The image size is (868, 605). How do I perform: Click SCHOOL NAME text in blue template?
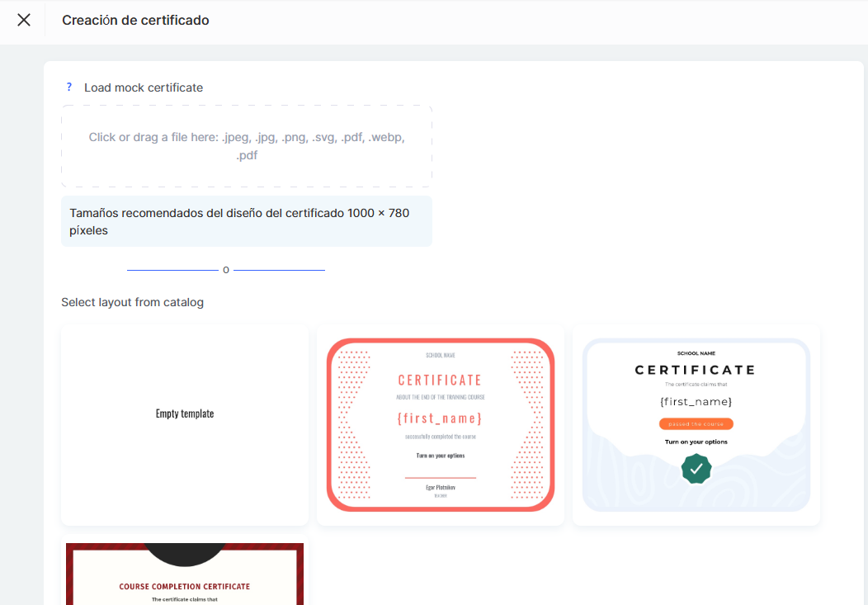pos(696,353)
